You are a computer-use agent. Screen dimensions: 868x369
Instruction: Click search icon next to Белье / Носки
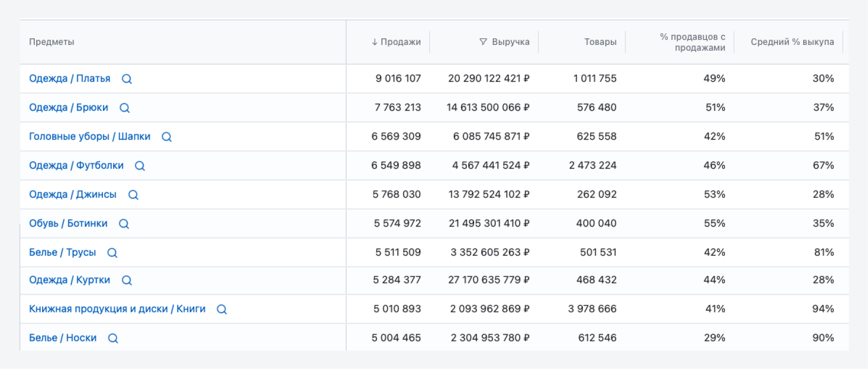click(x=113, y=338)
